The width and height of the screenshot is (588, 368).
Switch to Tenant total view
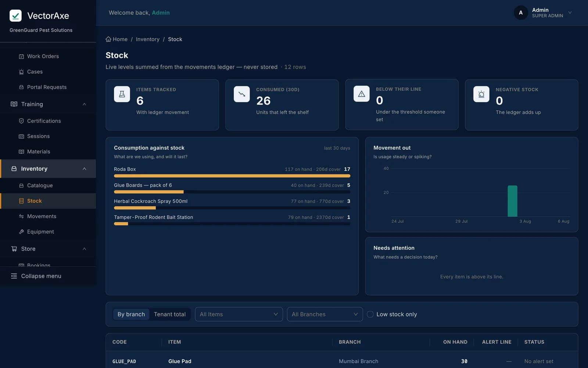pyautogui.click(x=170, y=314)
